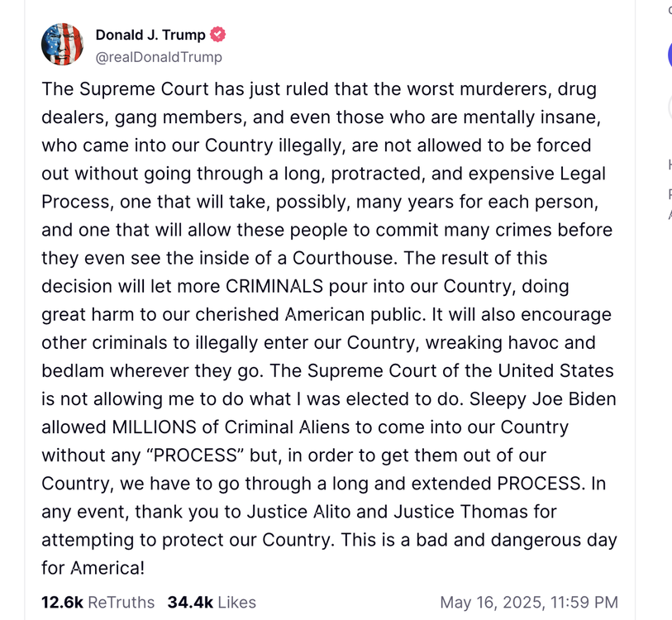Click the blue button at right edge
The image size is (672, 620).
670,55
